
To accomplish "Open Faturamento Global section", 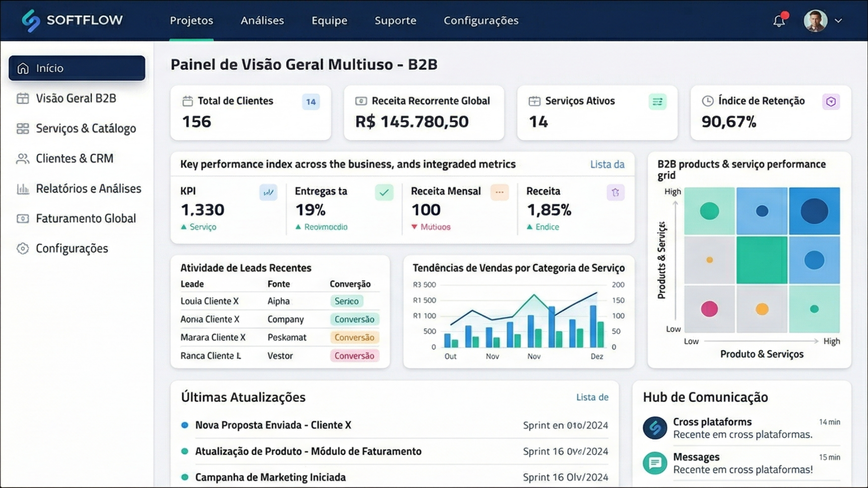I will [x=85, y=218].
